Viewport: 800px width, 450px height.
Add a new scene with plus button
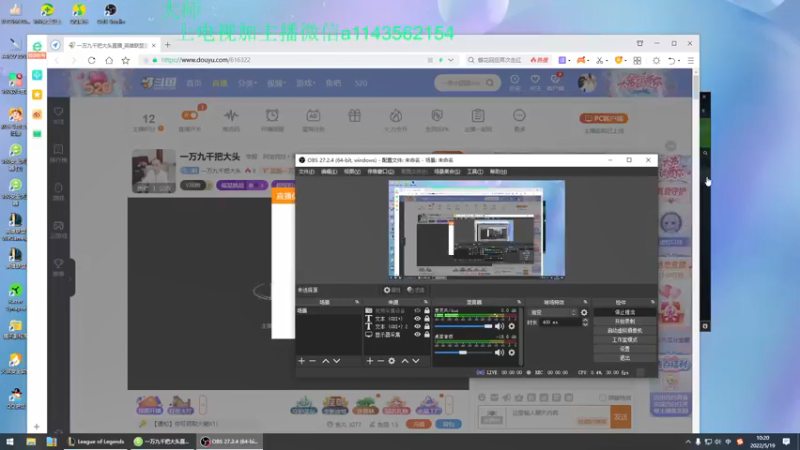coord(302,361)
